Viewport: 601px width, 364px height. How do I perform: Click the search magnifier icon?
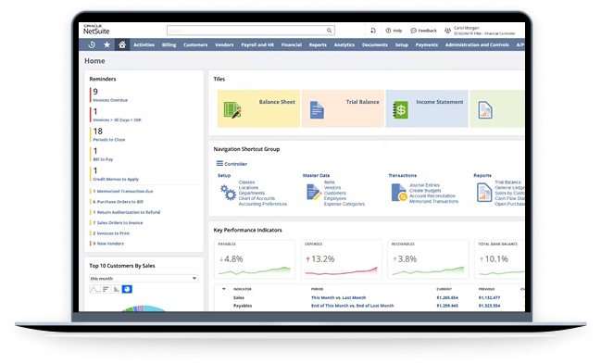[329, 31]
